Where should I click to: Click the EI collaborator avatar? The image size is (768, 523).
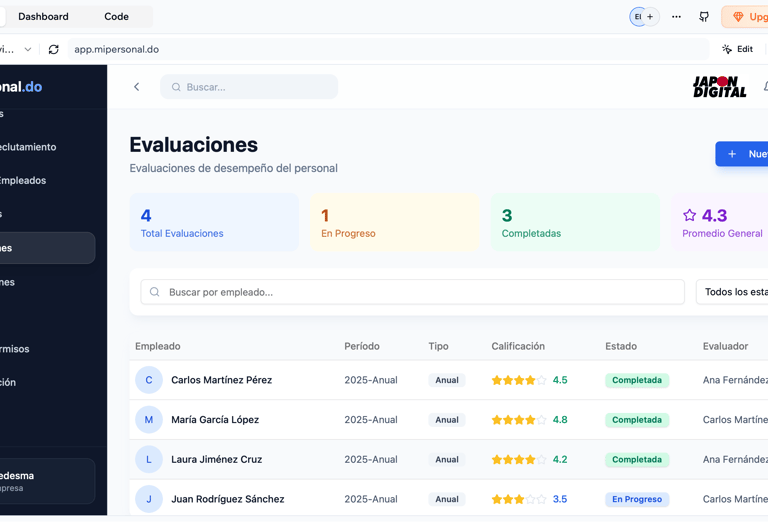(x=637, y=17)
